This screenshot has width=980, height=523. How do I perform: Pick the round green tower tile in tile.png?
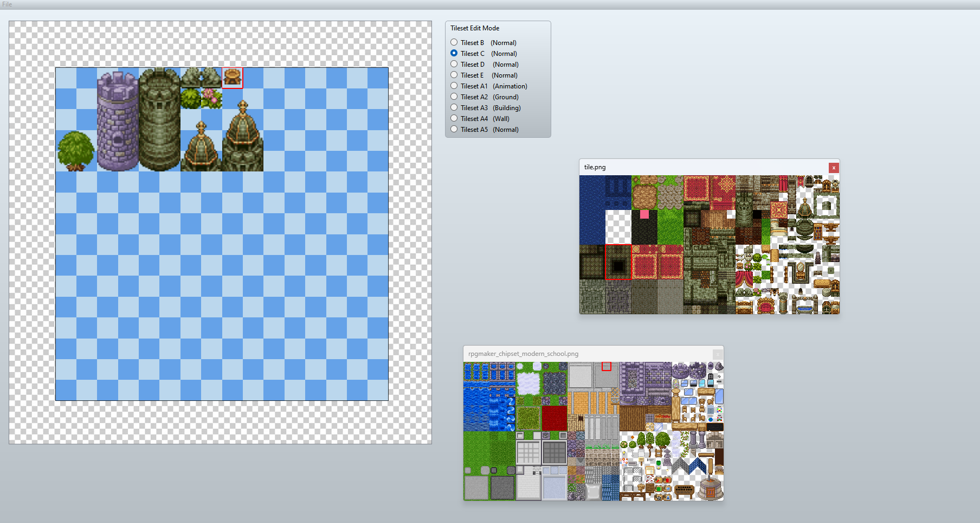744,210
